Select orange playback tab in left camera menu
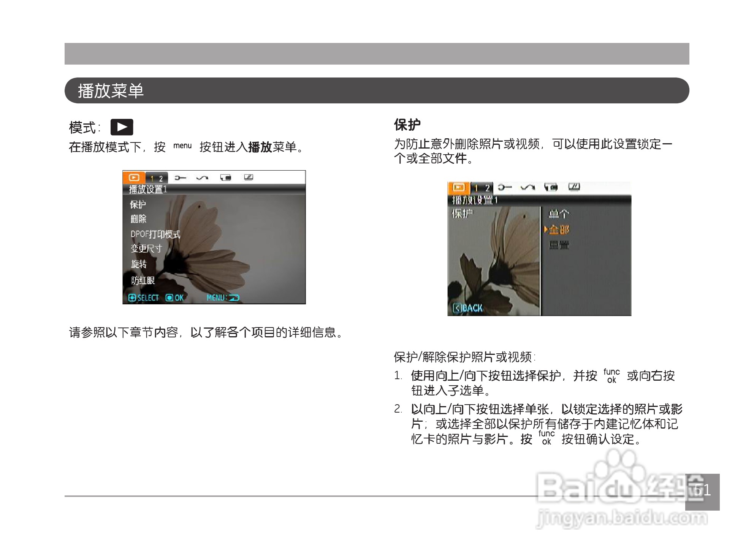 pos(134,177)
